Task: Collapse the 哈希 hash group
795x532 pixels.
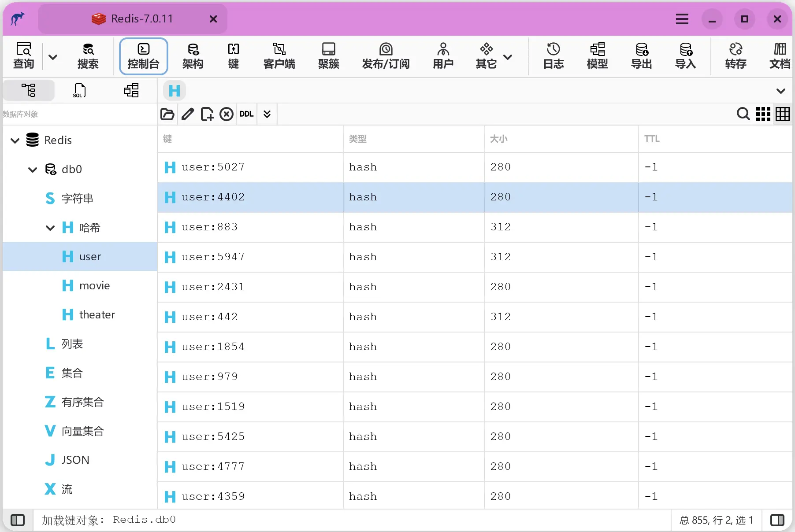Action: 50,228
